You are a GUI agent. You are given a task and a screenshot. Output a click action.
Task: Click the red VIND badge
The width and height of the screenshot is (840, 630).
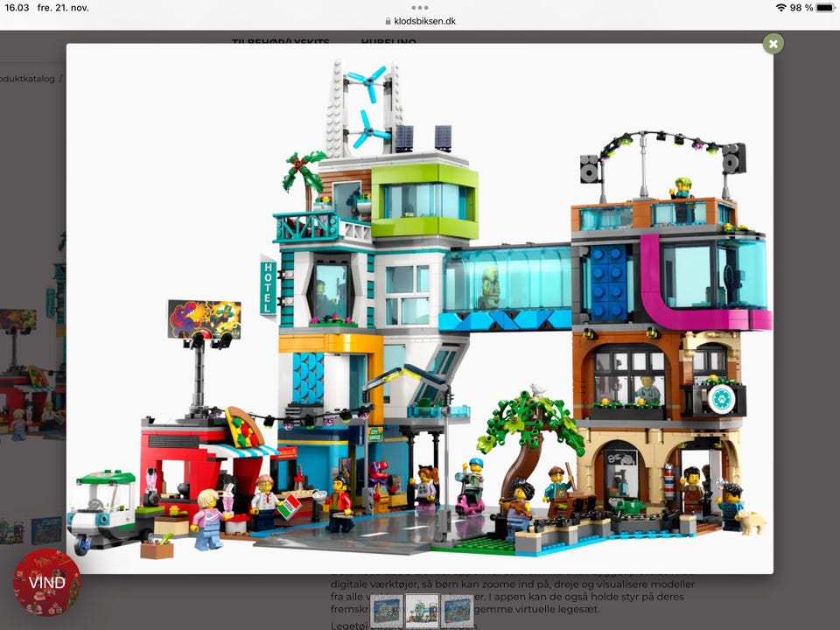[46, 583]
